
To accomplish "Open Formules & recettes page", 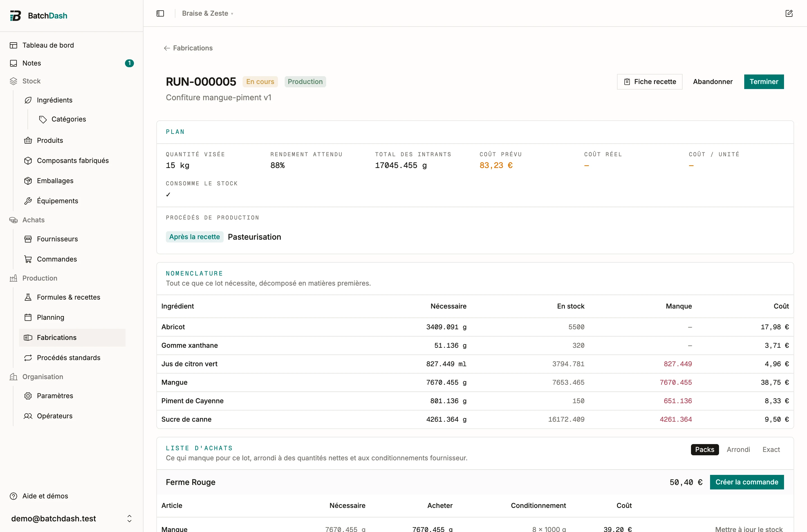I will (72, 297).
